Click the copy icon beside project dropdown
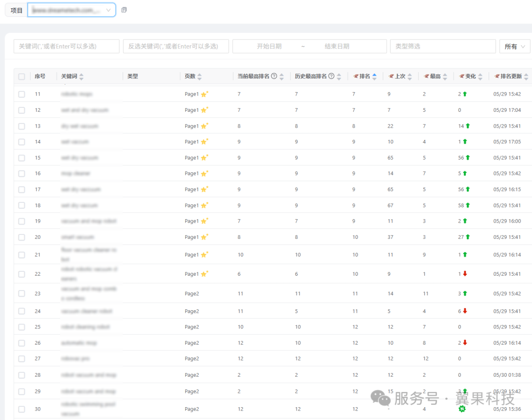This screenshot has width=532, height=420. point(124,10)
